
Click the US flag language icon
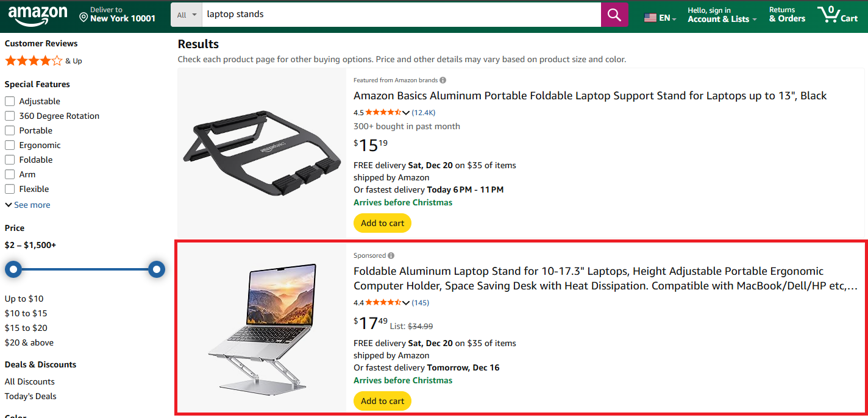click(651, 18)
